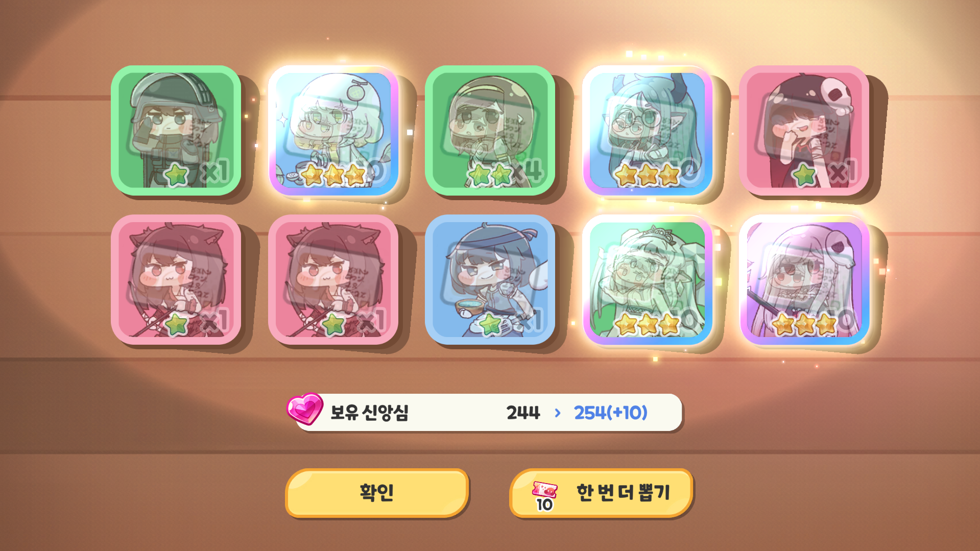Open the blue-horned glasses character card
Viewport: 980px width, 551px height.
pos(647,130)
